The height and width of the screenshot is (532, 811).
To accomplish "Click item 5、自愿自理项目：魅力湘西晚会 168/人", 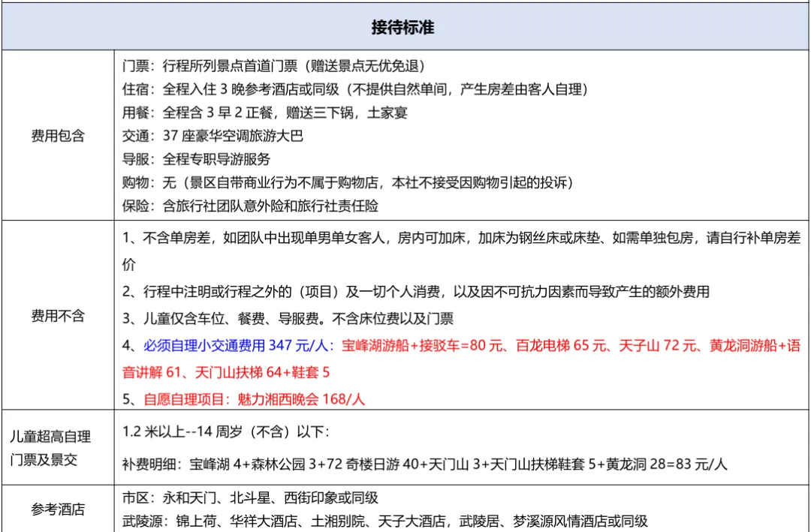I will pos(243,399).
